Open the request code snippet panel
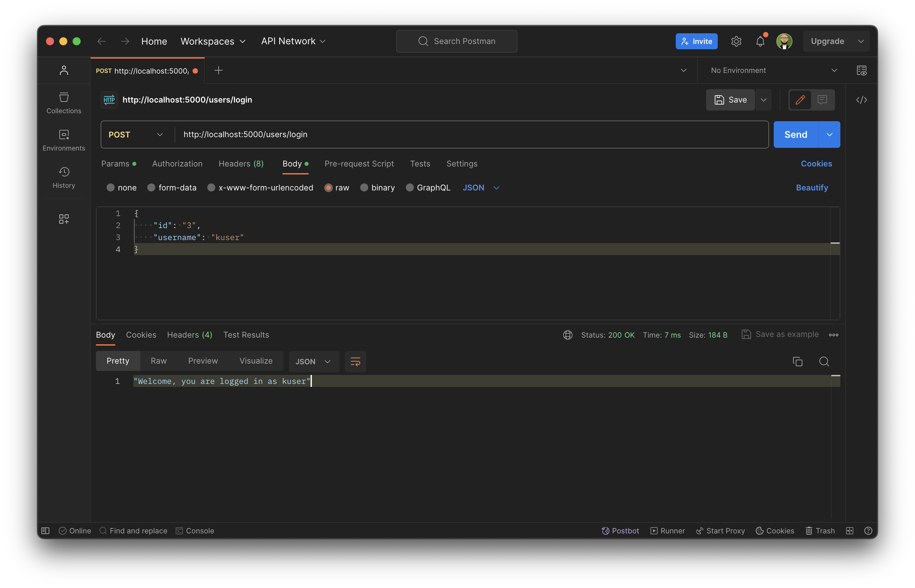Image resolution: width=915 pixels, height=588 pixels. [862, 100]
